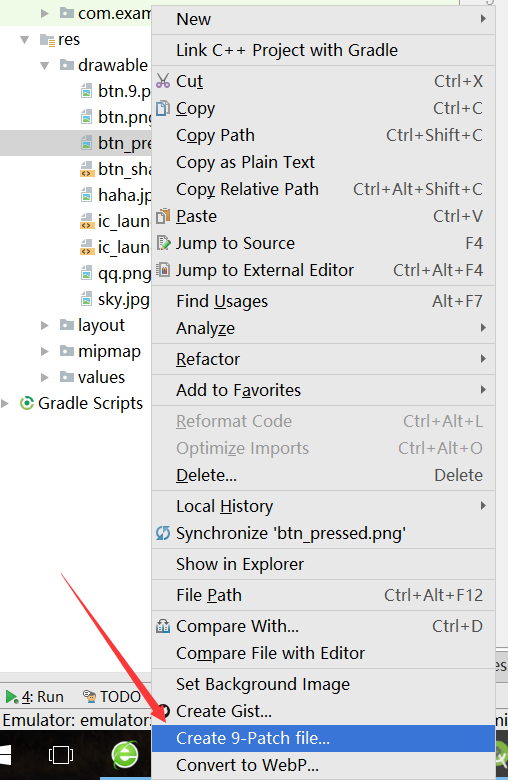
Task: Click the Compare With icon
Action: [x=163, y=626]
